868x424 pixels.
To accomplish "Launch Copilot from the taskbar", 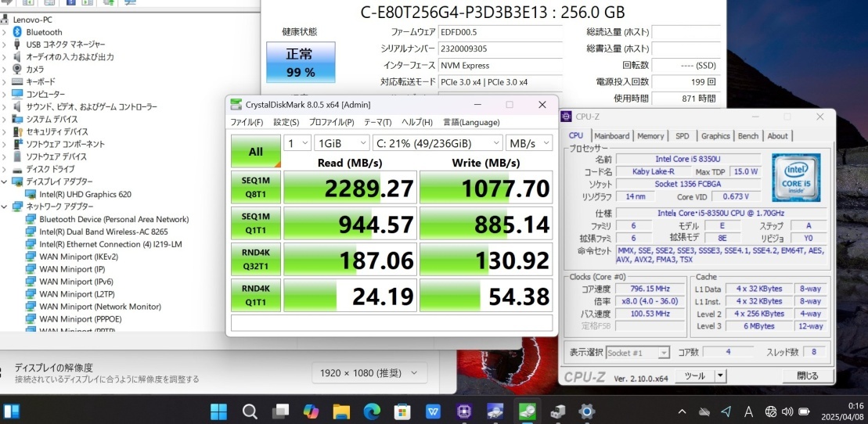I will click(311, 411).
